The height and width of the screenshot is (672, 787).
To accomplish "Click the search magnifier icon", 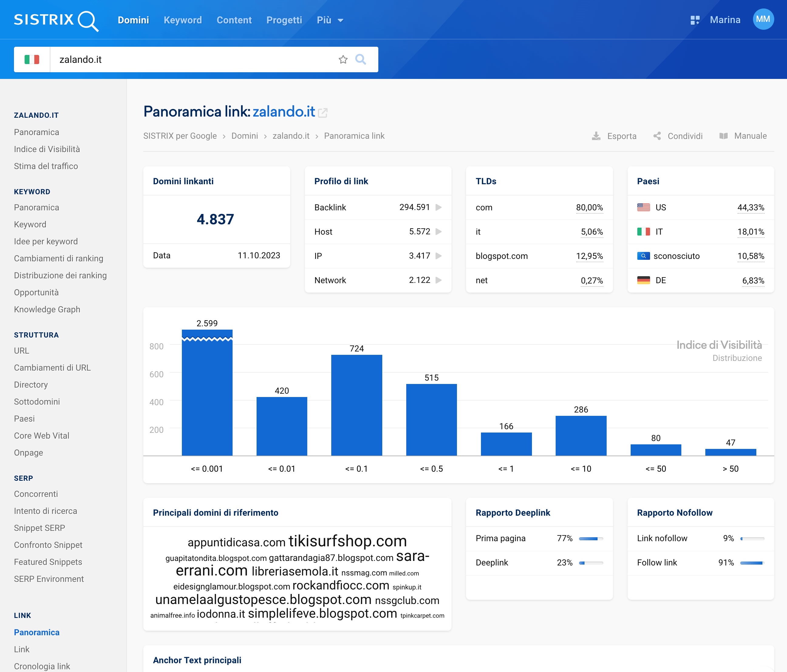I will (x=360, y=59).
